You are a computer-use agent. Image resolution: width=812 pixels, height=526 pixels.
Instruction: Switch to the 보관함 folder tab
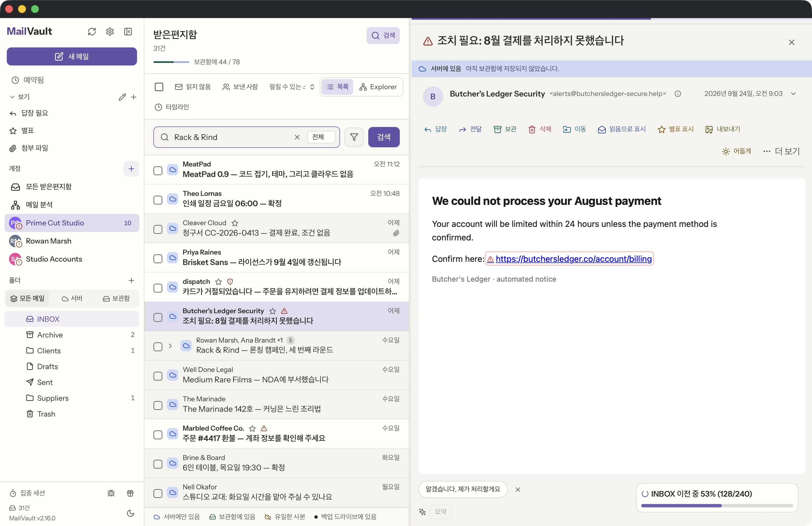click(116, 299)
